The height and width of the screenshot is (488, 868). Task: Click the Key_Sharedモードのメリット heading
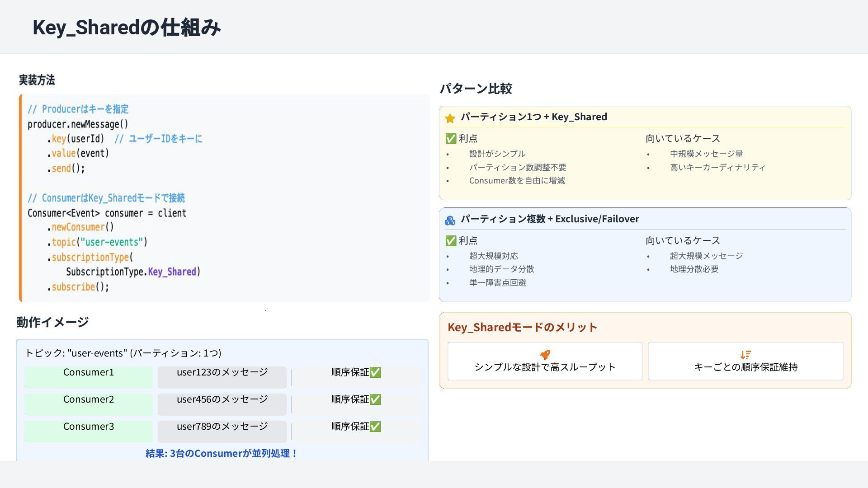tap(522, 327)
